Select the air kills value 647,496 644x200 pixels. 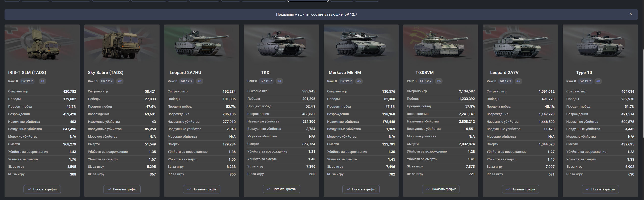coord(69,129)
